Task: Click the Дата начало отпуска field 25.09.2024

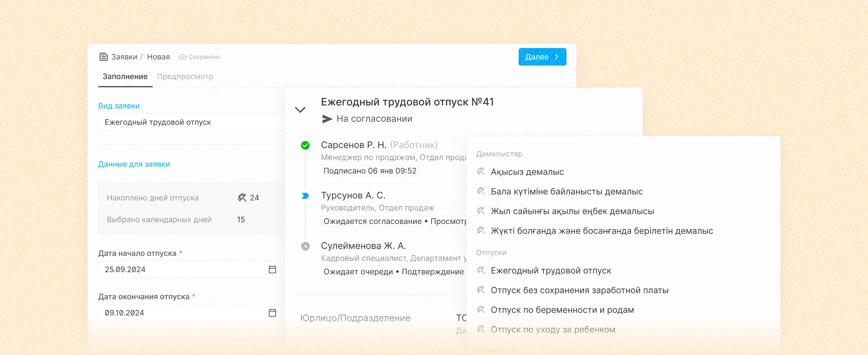Action: pyautogui.click(x=189, y=269)
